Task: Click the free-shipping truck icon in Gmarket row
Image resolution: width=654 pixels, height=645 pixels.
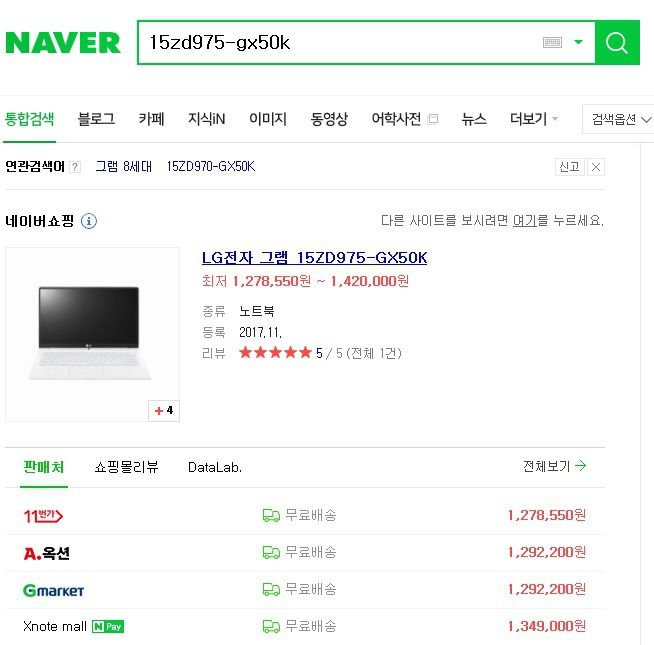Action: (271, 590)
